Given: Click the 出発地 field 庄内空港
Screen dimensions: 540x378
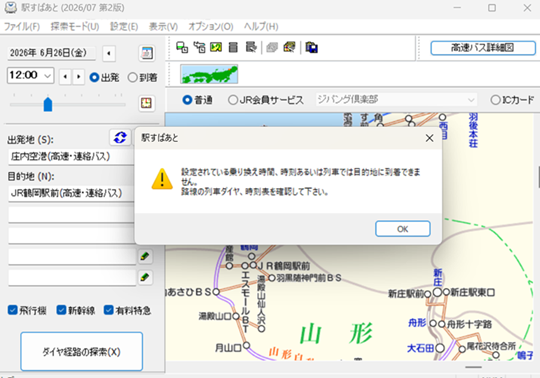Looking at the screenshot, I should [71, 157].
